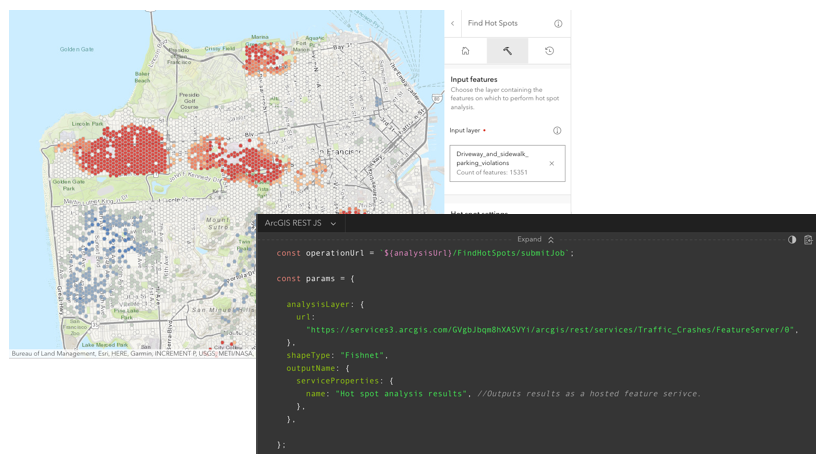Toggle the code block light/dark theme
Screen dimensions: 826x465
point(792,240)
